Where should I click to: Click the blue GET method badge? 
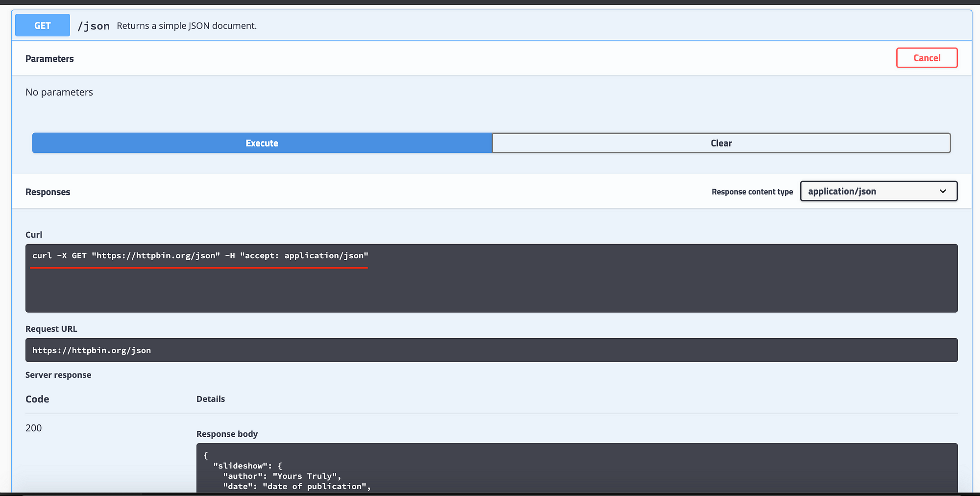click(x=43, y=25)
